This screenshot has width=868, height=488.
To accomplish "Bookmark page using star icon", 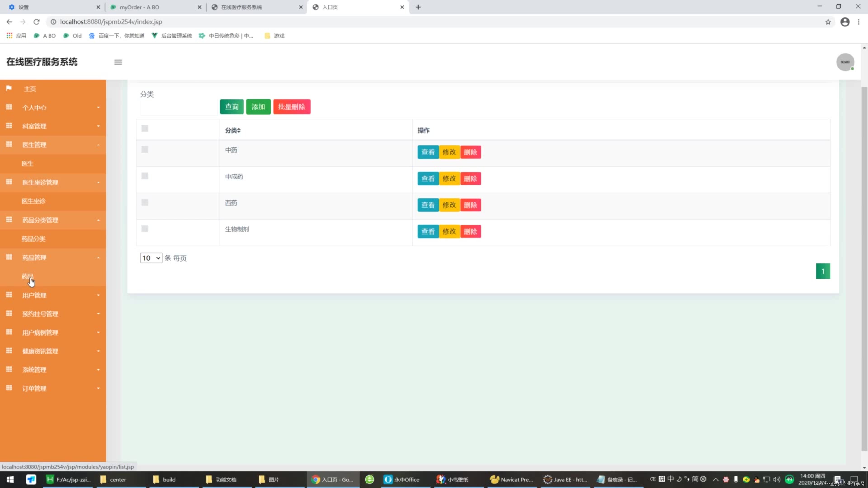I will coord(828,22).
